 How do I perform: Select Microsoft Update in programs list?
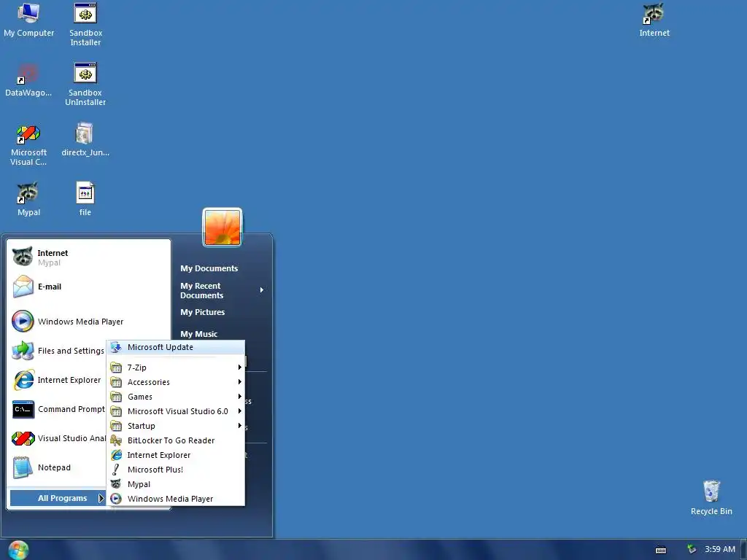(x=176, y=347)
